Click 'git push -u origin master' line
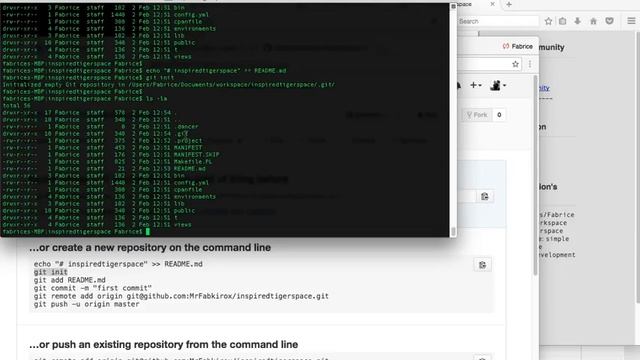This screenshot has width=640, height=360. (x=87, y=304)
